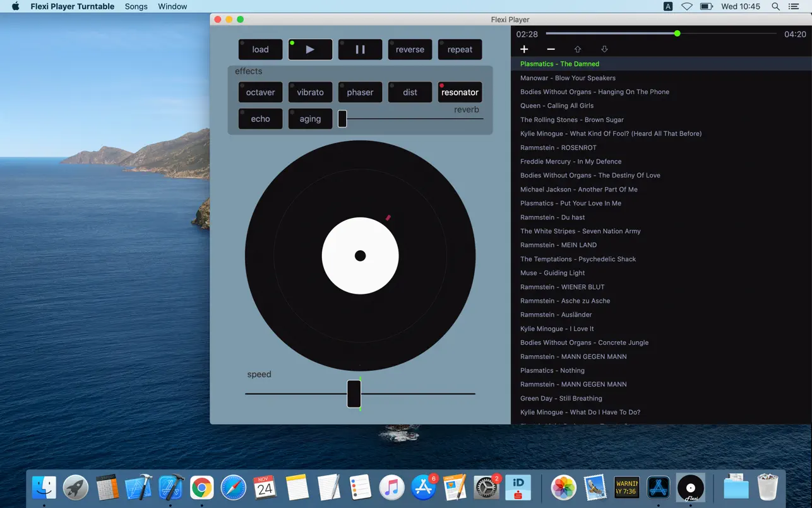Open the Songs menu

click(136, 6)
